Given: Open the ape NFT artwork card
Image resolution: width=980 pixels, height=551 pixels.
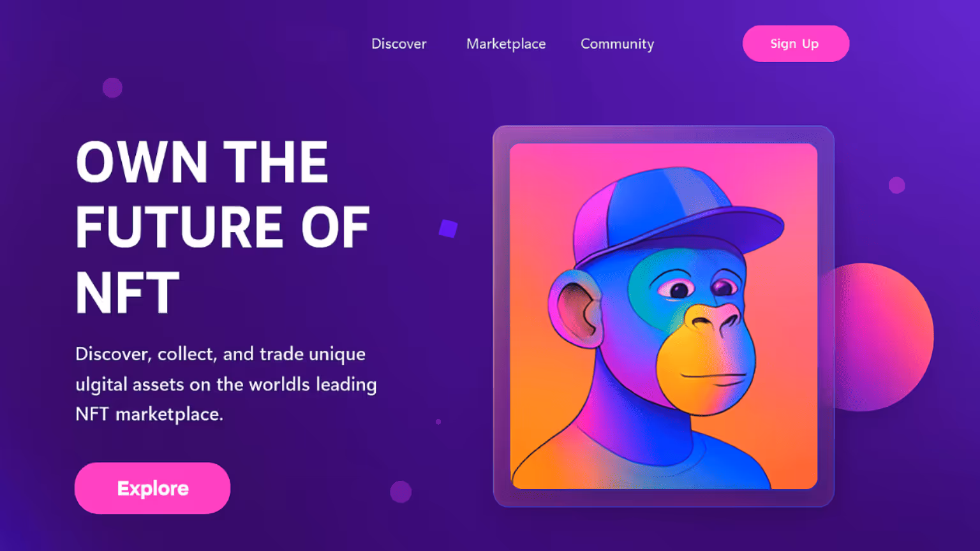Looking at the screenshot, I should tap(664, 316).
